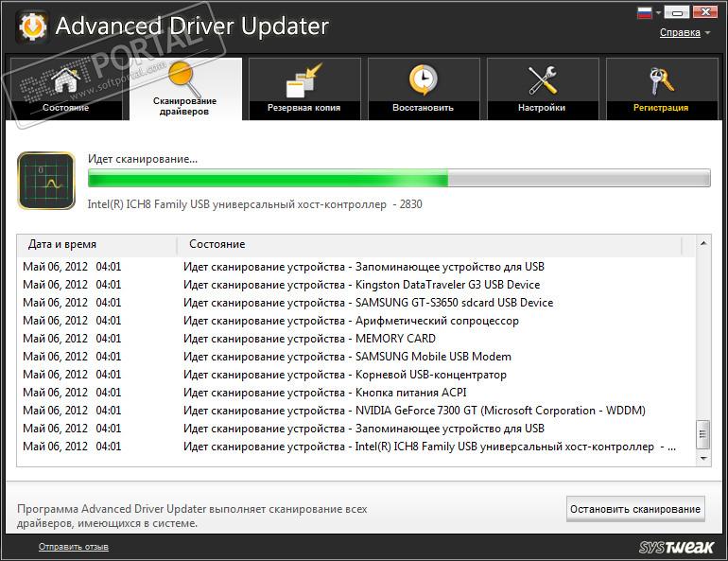Close the Advanced Driver Updater window
The width and height of the screenshot is (728, 561).
(x=704, y=12)
